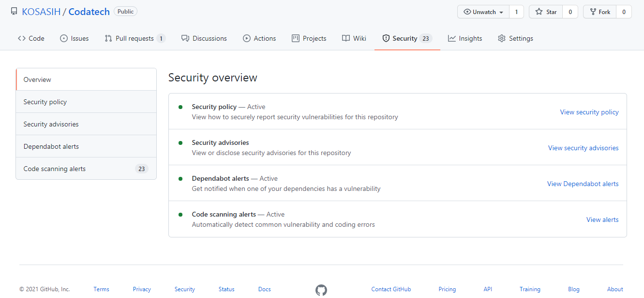Click the © 2021 GitHub, Inc. text

tap(45, 289)
